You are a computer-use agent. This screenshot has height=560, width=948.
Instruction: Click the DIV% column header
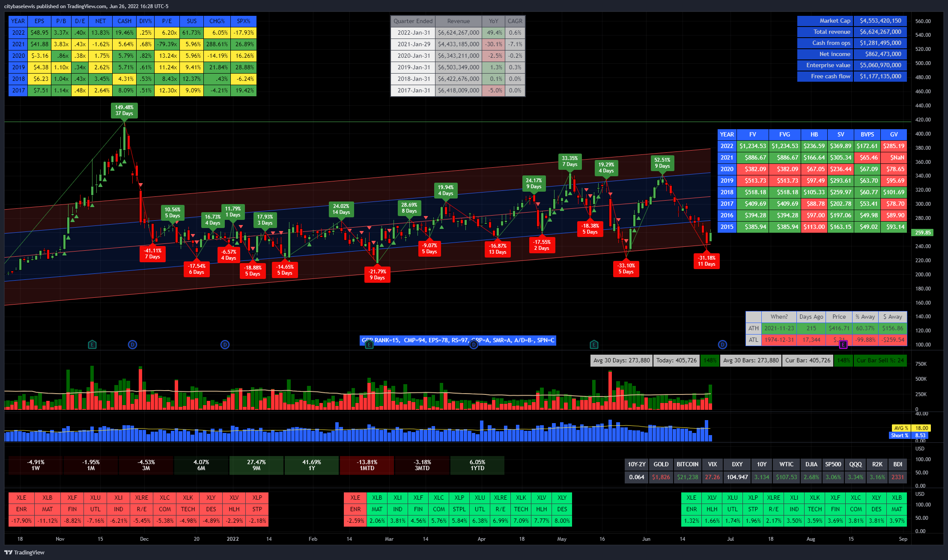tap(146, 21)
